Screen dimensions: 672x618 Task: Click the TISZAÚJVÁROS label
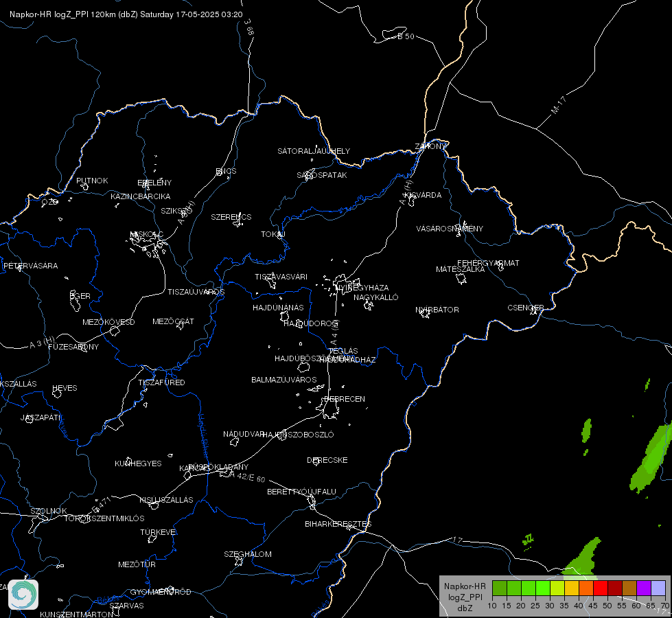(196, 292)
